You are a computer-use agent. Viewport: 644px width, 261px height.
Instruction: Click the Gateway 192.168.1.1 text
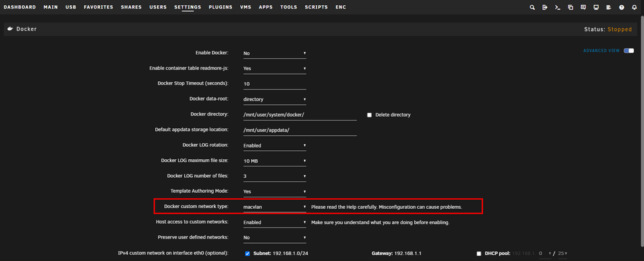click(396, 254)
